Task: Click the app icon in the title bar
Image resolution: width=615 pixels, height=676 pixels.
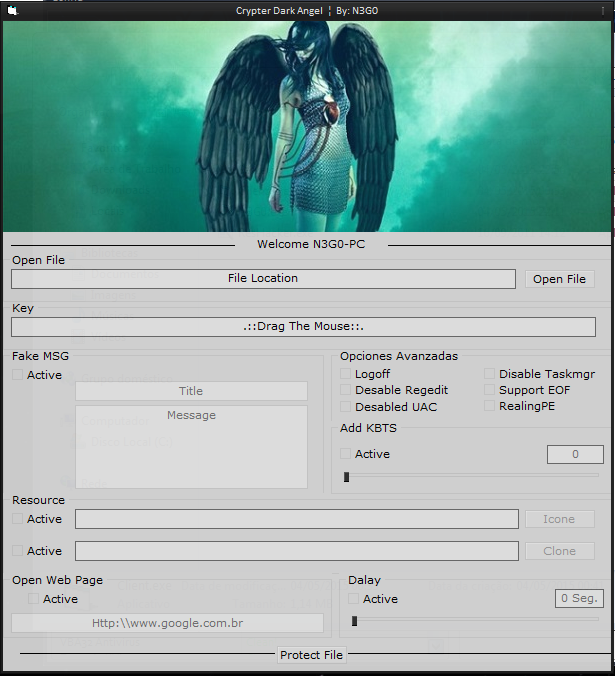Action: pyautogui.click(x=12, y=11)
